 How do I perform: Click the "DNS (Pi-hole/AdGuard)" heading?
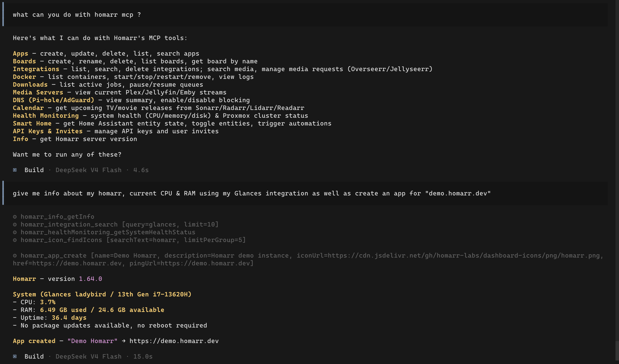[53, 100]
